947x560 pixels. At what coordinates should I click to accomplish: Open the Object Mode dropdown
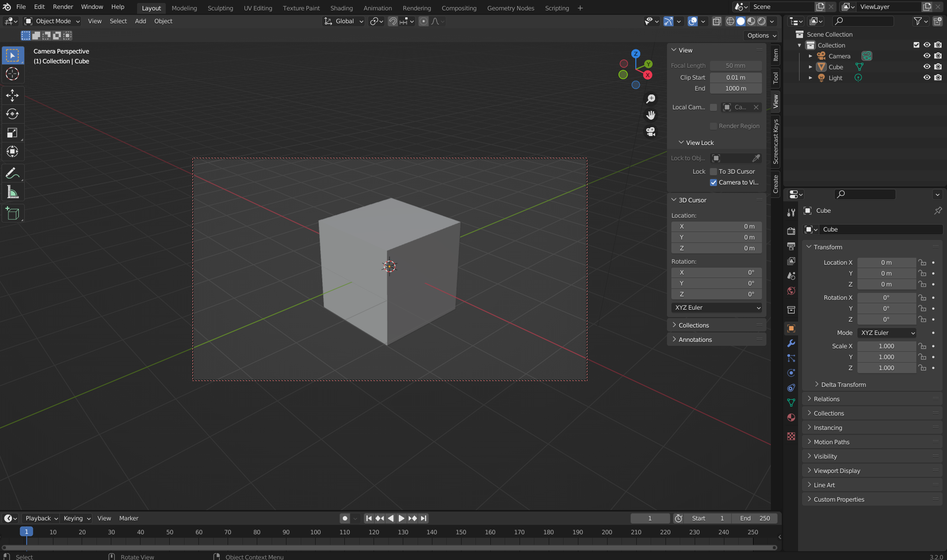[x=52, y=21]
